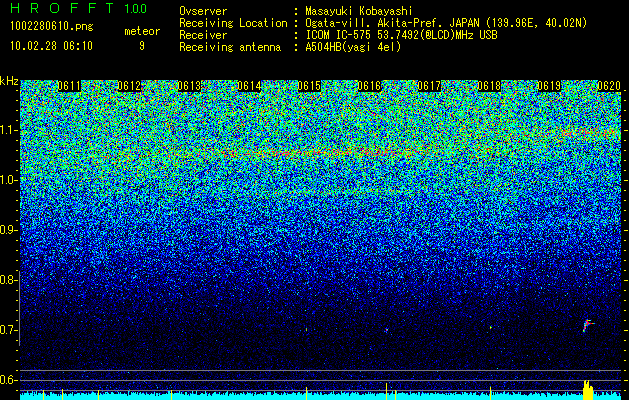Click the meteor count value 9
The height and width of the screenshot is (400, 629).
[142, 46]
